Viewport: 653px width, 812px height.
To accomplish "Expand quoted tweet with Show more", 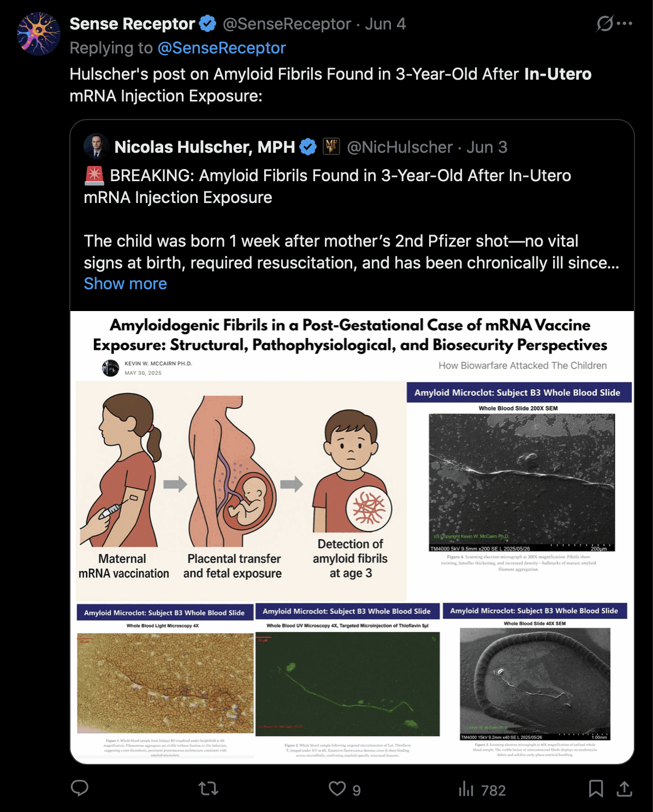I will pos(125,284).
